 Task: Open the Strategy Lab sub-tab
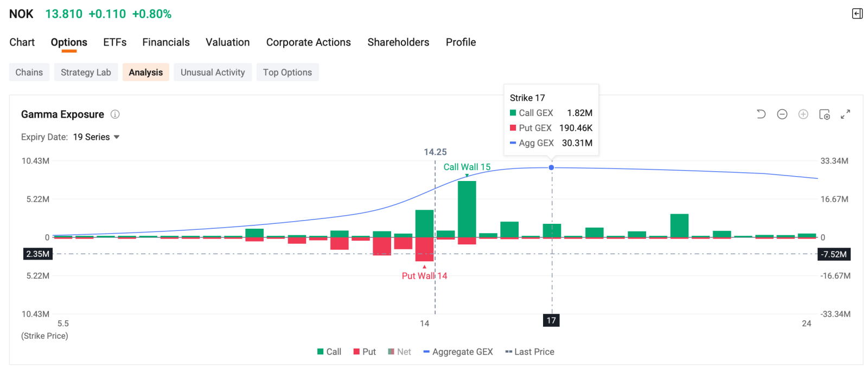click(86, 72)
